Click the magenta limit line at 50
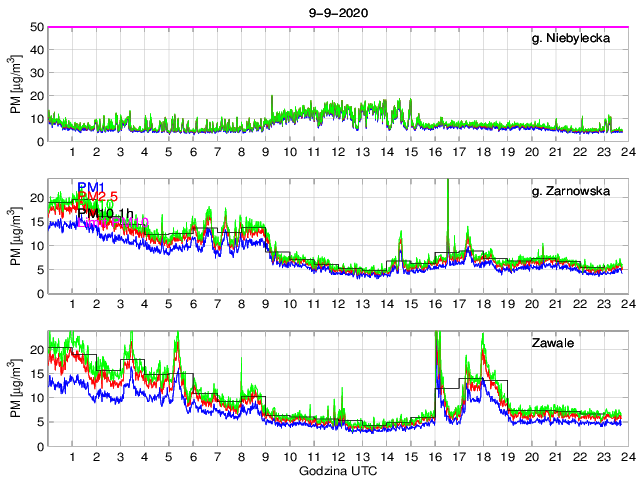 pos(336,27)
